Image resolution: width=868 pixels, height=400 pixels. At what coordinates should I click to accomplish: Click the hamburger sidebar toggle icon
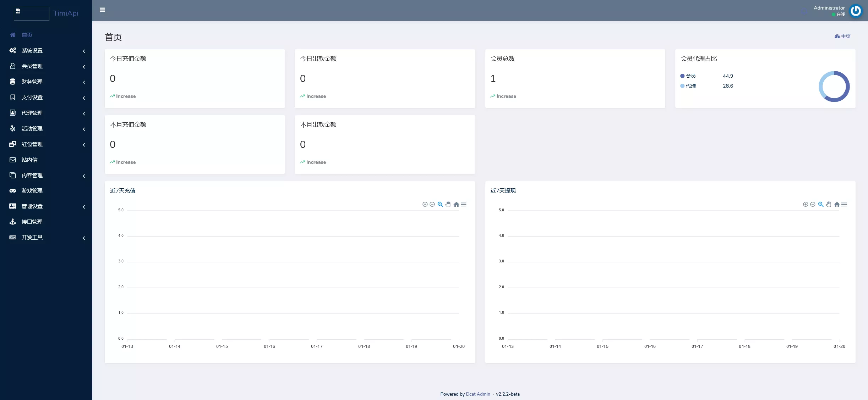click(x=102, y=10)
